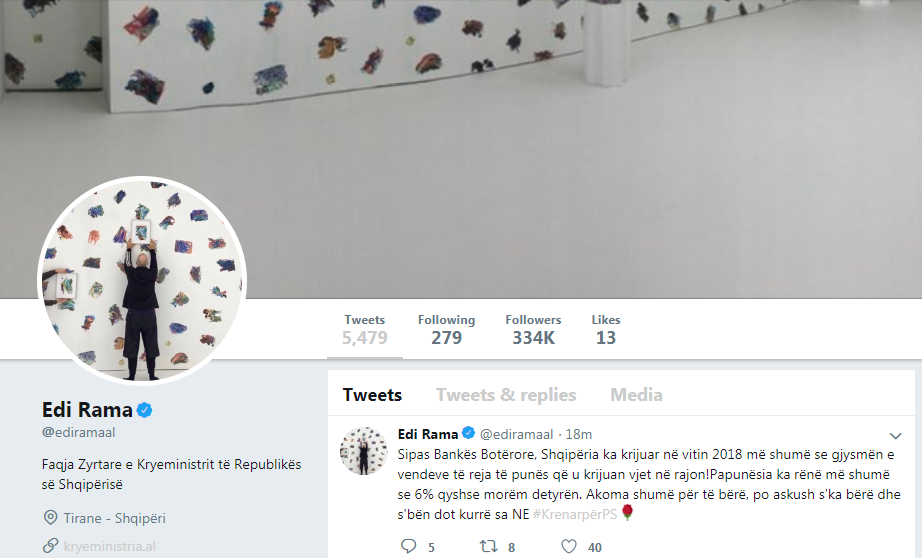
Task: Open the Media tab
Action: coord(636,395)
